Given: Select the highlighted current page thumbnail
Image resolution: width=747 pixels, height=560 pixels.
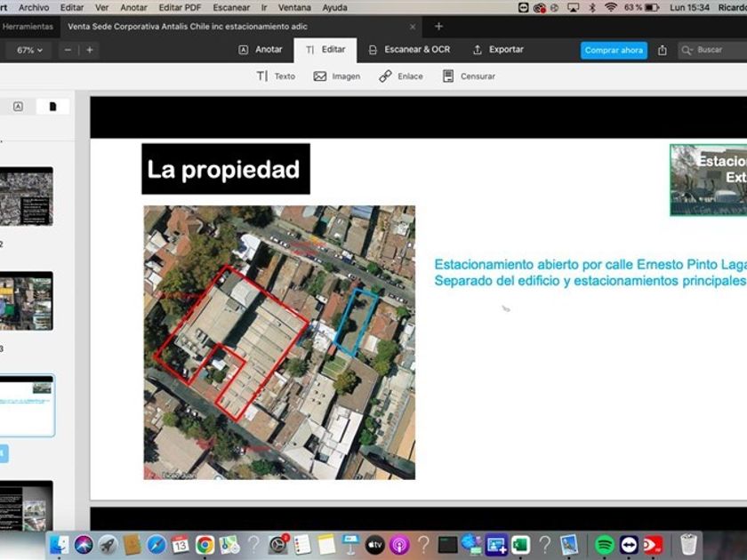Looking at the screenshot, I should click(28, 405).
